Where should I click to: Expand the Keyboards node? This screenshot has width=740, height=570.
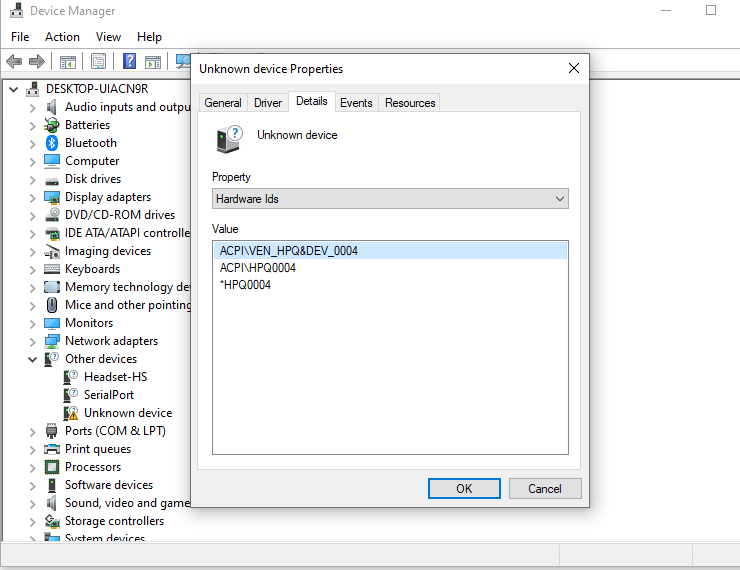click(x=32, y=270)
